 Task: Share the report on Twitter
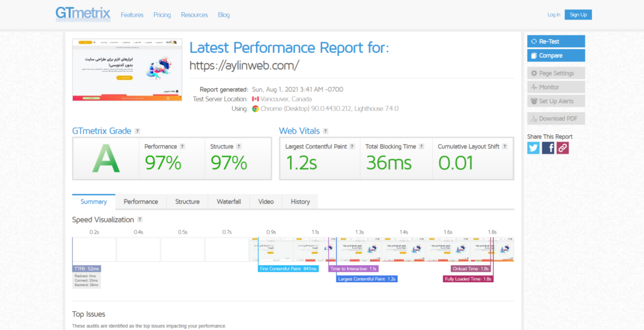click(533, 148)
